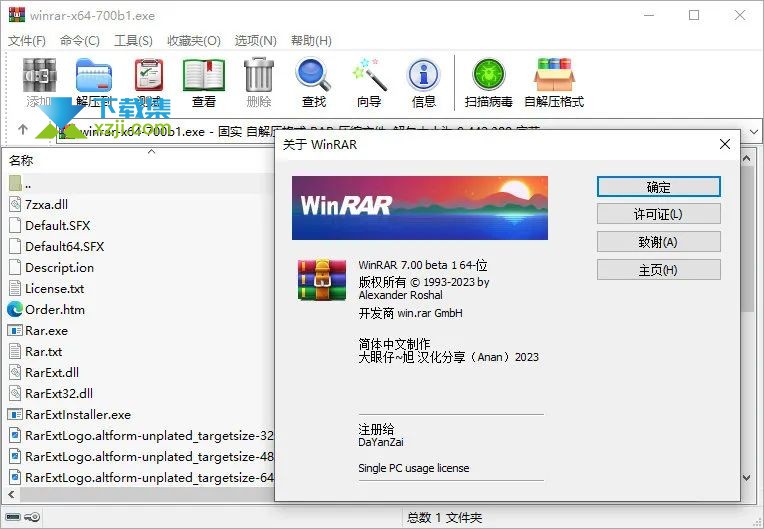Viewport: 764px width, 529px height.
Task: Select the parent folder ".." entry
Action: click(28, 184)
